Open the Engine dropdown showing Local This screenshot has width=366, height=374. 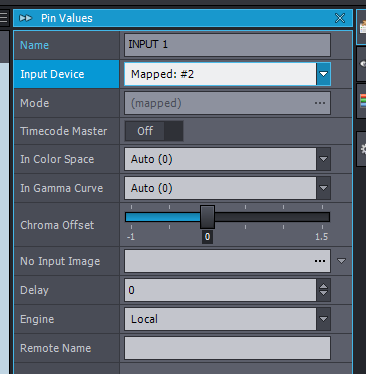point(323,319)
